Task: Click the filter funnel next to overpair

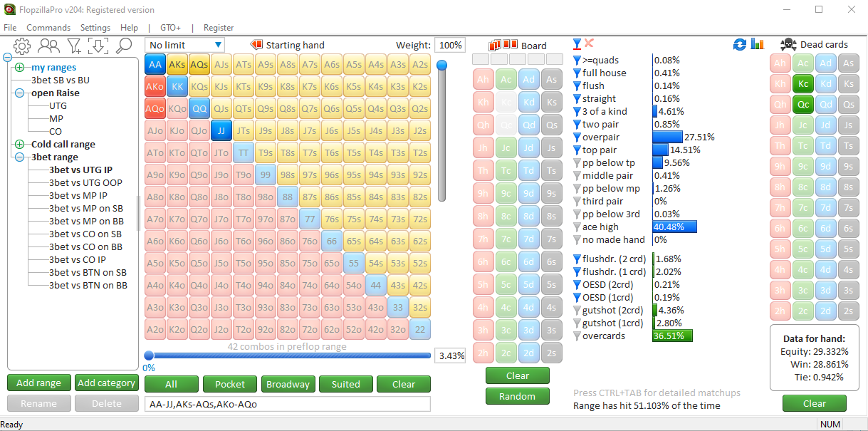Action: pos(577,137)
